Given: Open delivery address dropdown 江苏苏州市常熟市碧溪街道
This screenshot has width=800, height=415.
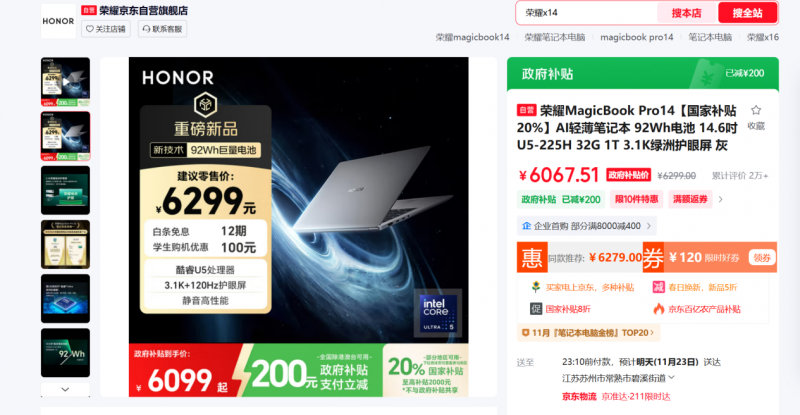Looking at the screenshot, I should (618, 378).
